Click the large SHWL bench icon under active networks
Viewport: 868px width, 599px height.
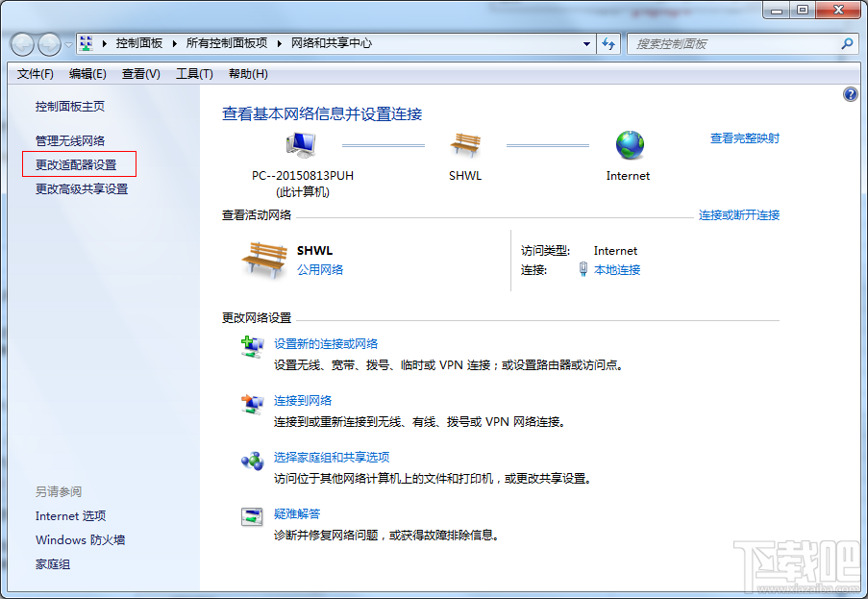pos(264,260)
